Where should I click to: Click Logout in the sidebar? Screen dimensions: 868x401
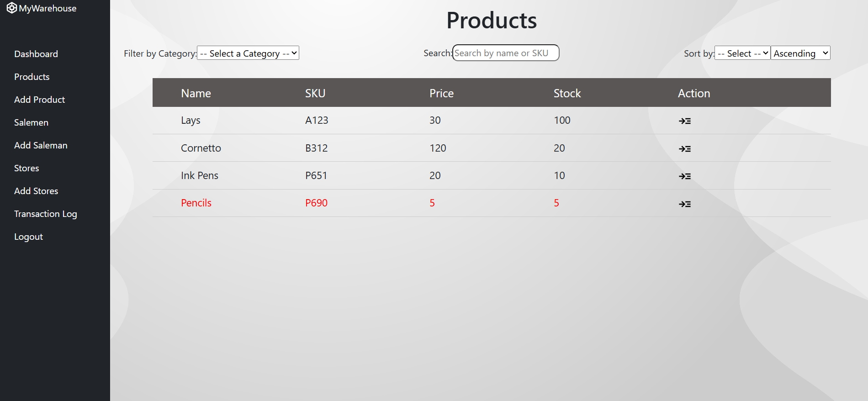pyautogui.click(x=28, y=237)
